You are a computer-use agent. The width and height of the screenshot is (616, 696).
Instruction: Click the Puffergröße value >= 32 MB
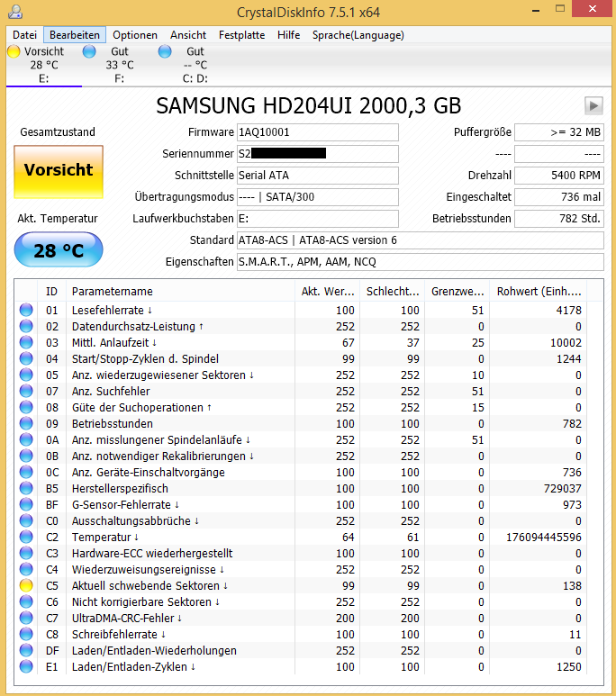click(x=559, y=132)
